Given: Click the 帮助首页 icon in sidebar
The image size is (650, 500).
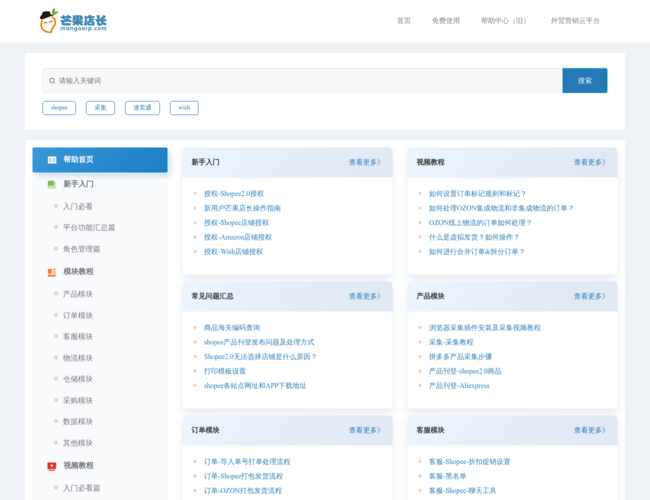Looking at the screenshot, I should click(x=52, y=160).
